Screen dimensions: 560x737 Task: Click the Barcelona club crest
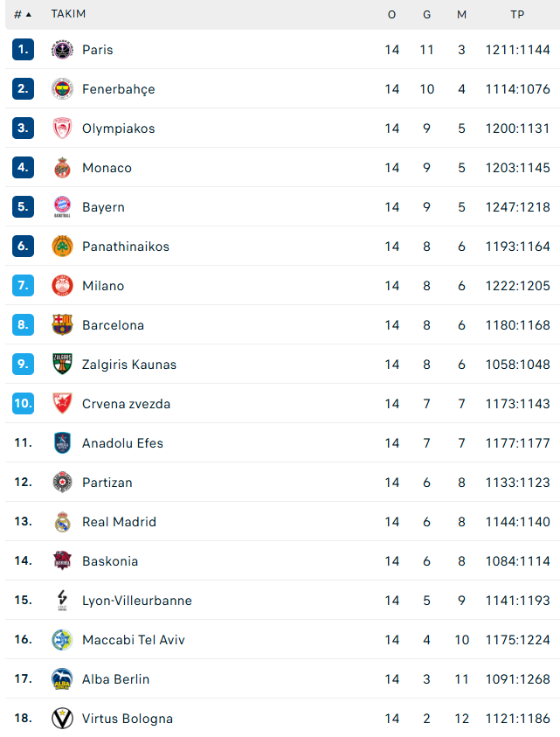(62, 325)
